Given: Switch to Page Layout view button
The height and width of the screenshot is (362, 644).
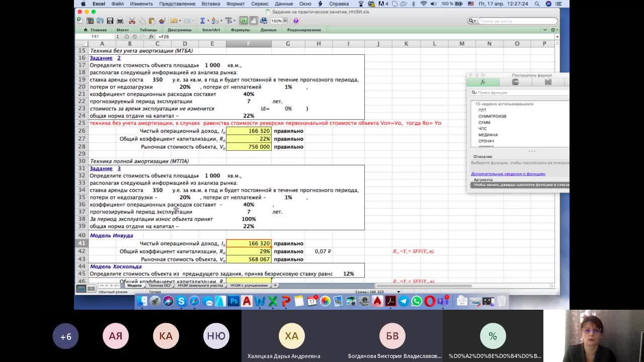Looking at the screenshot, I should 91,288.
